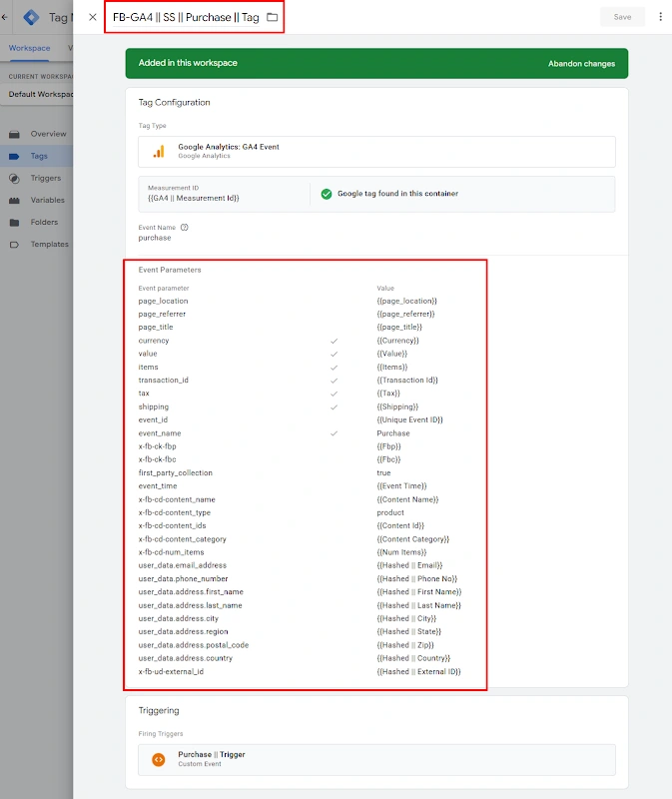Screen dimensions: 672x799
Task: Click the green check beside Google tag found
Action: [327, 194]
